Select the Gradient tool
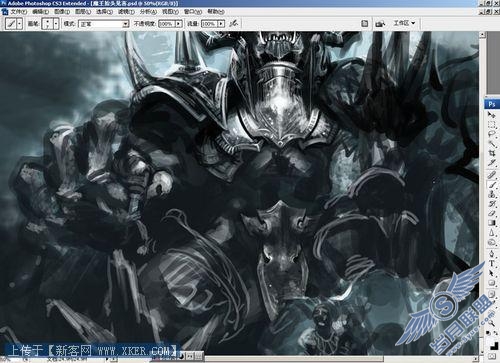Image resolution: width=500 pixels, height=363 pixels. tap(492, 223)
